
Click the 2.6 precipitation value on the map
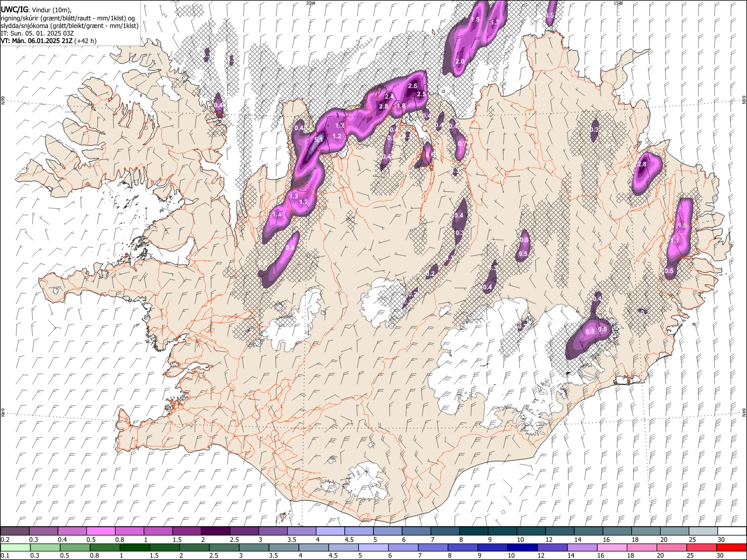click(x=413, y=86)
